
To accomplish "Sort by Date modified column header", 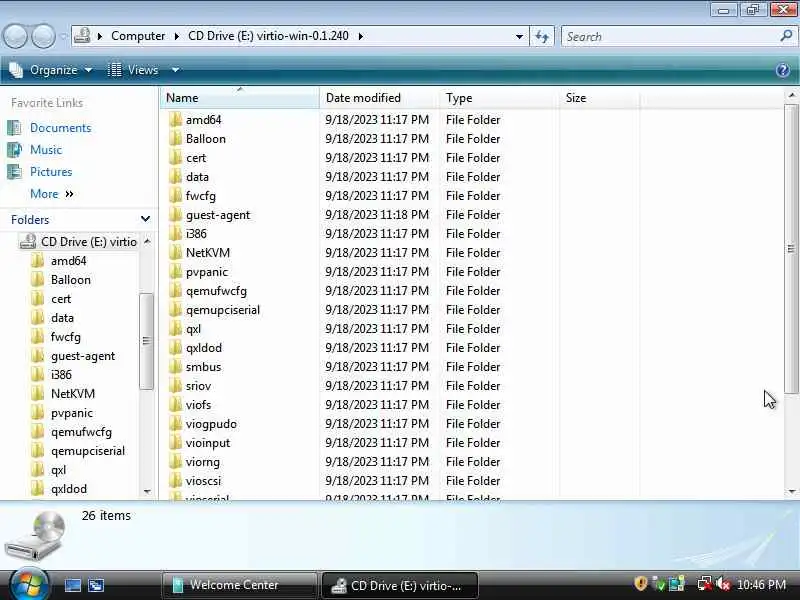I will (x=379, y=97).
